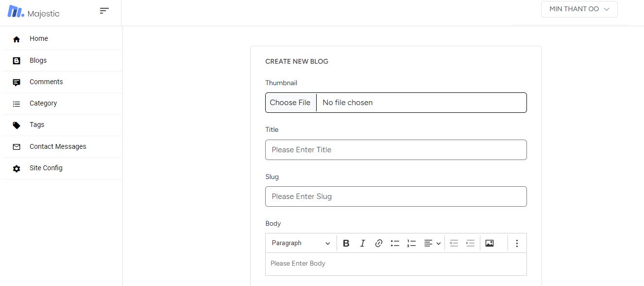This screenshot has width=644, height=286.
Task: Click the insert image icon
Action: [490, 243]
